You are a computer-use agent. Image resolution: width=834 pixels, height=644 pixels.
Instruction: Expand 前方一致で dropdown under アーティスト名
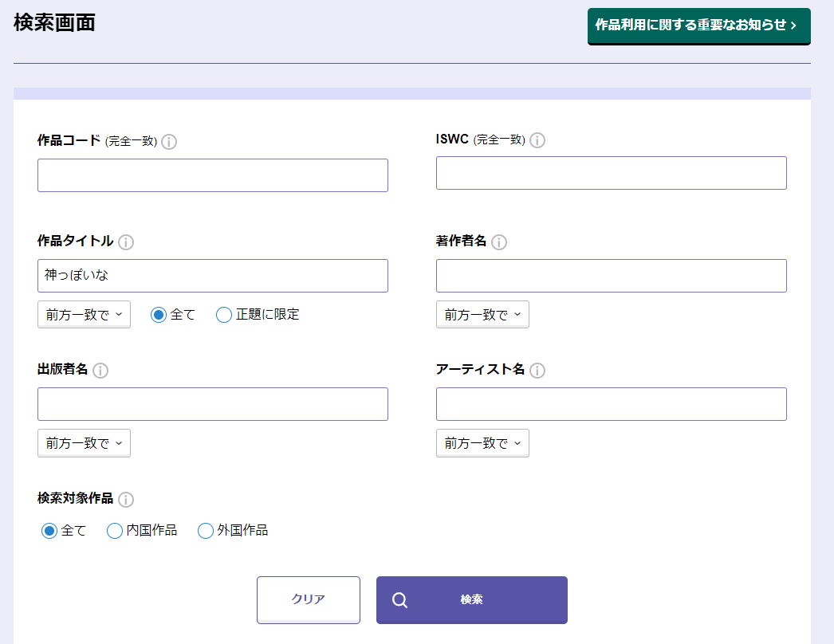(482, 443)
